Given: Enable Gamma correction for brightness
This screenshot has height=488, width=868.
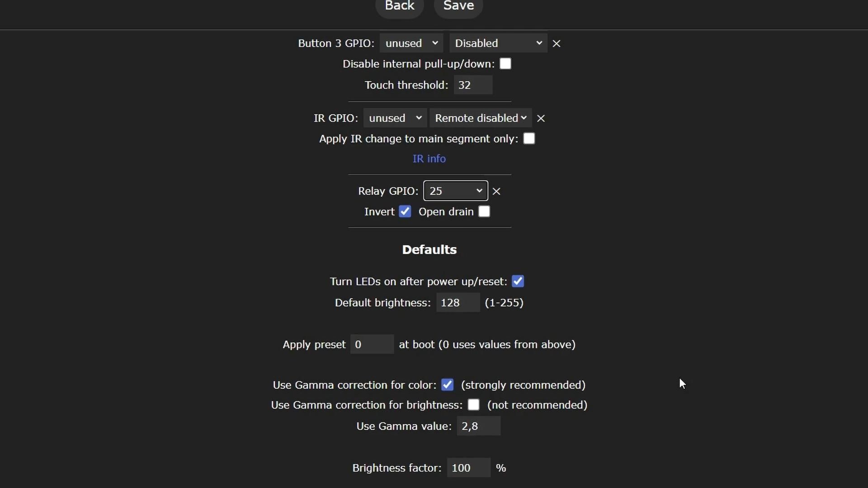Looking at the screenshot, I should tap(473, 405).
